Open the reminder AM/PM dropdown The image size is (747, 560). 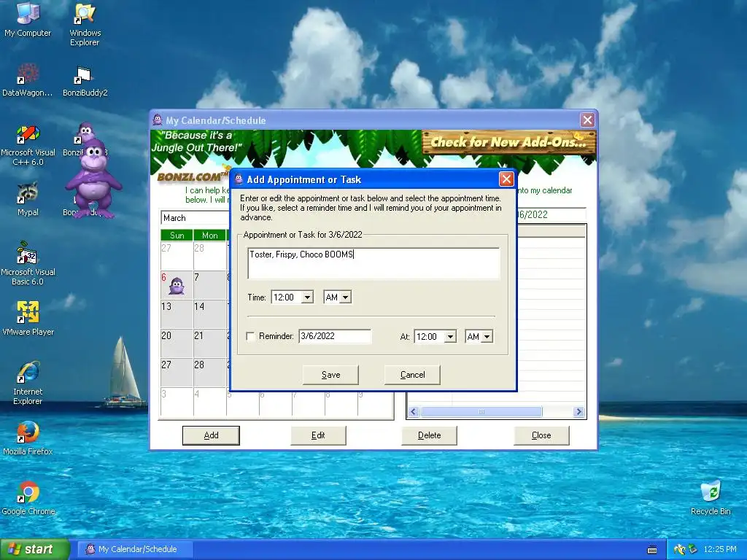pyautogui.click(x=487, y=337)
